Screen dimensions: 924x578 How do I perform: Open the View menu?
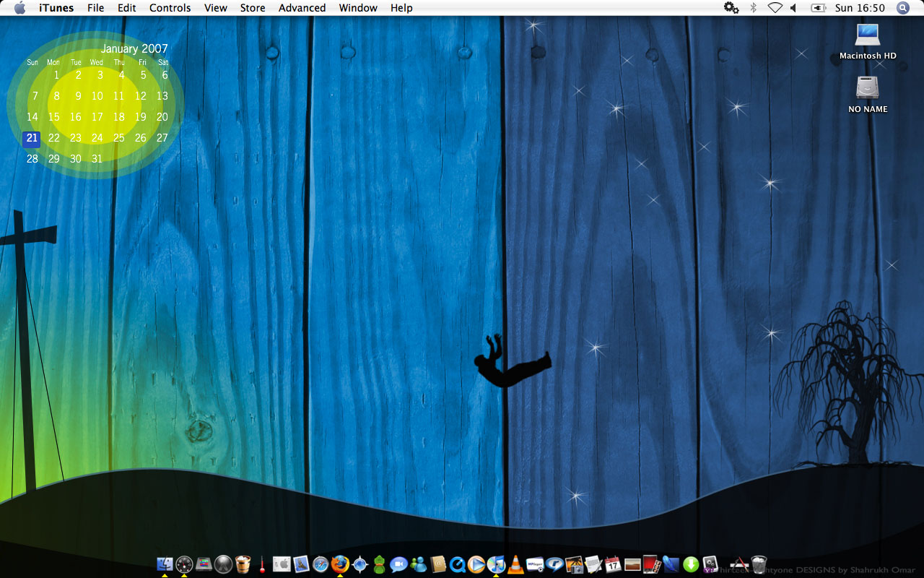pyautogui.click(x=216, y=8)
